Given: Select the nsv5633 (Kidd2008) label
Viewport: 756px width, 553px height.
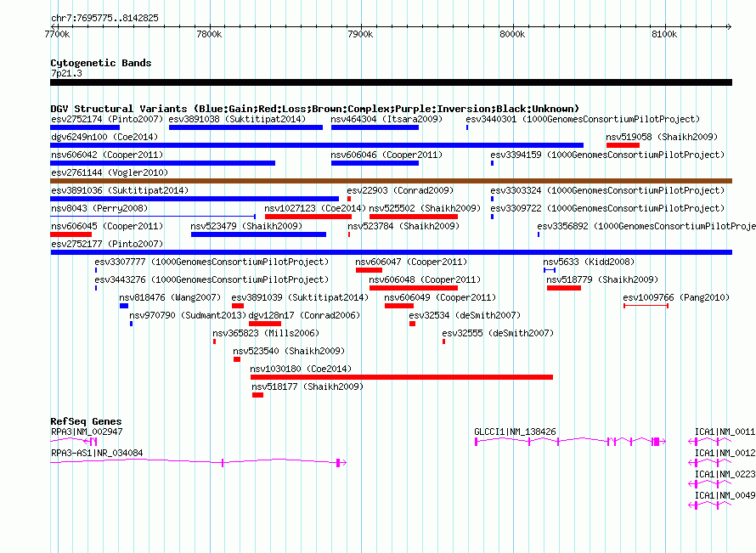Looking at the screenshot, I should [589, 262].
